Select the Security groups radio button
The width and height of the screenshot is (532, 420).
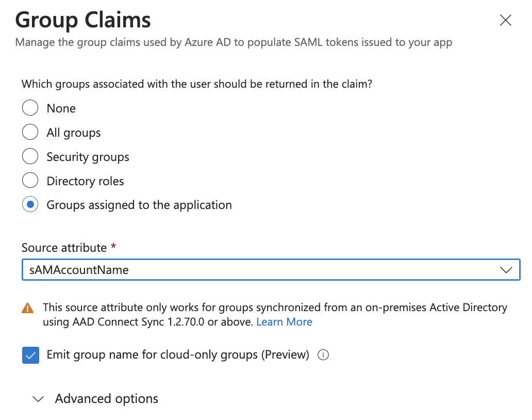30,157
